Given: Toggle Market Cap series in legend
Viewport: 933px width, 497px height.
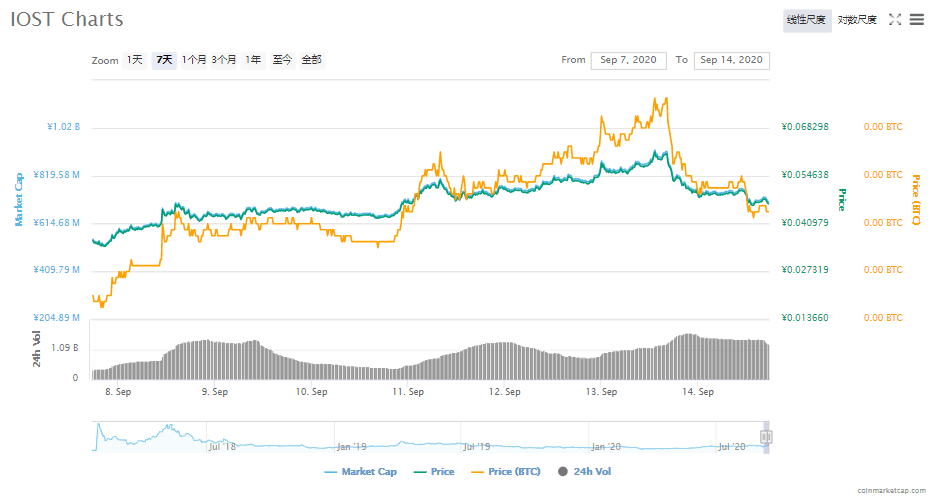Looking at the screenshot, I should [x=361, y=471].
